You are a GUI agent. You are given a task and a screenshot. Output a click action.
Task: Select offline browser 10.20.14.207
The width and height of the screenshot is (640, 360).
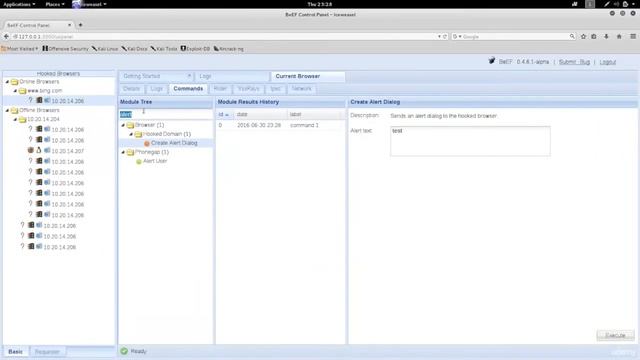coord(59,151)
